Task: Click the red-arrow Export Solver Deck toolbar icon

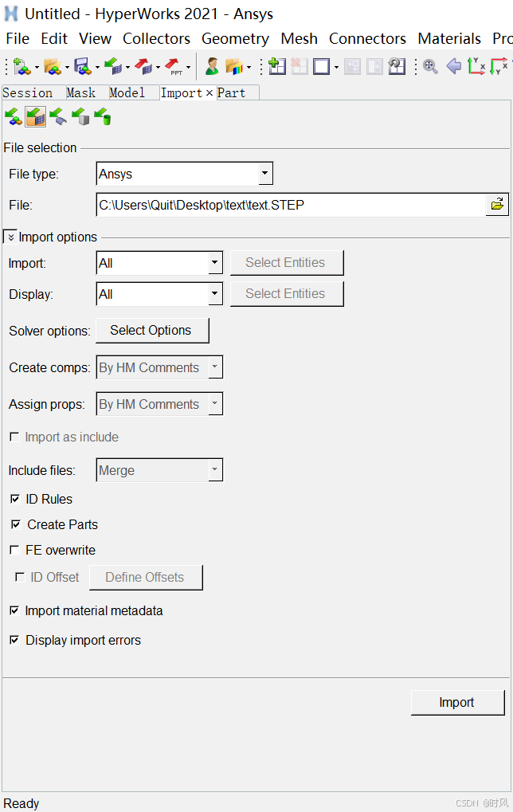Action: pos(143,66)
